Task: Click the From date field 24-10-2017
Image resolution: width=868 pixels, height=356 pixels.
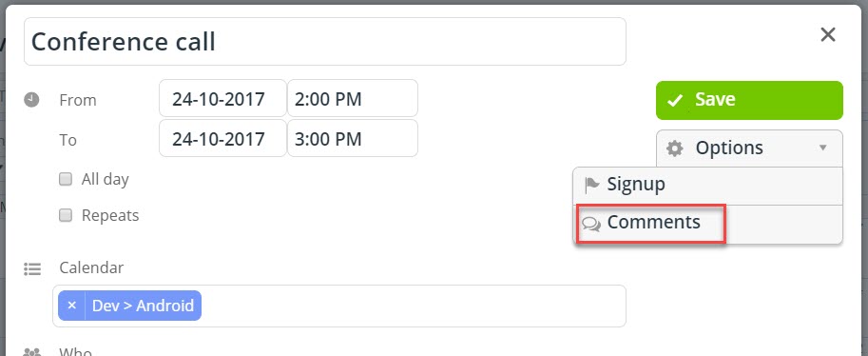Action: coord(222,98)
